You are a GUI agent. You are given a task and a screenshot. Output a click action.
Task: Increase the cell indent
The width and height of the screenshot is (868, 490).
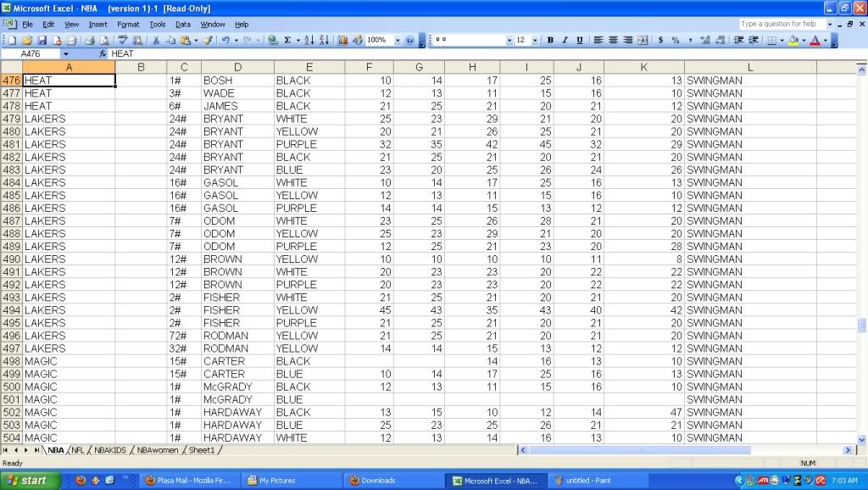click(754, 40)
